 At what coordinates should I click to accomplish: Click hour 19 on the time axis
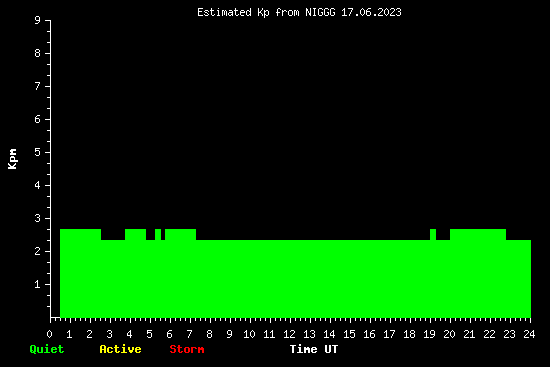tap(429, 334)
